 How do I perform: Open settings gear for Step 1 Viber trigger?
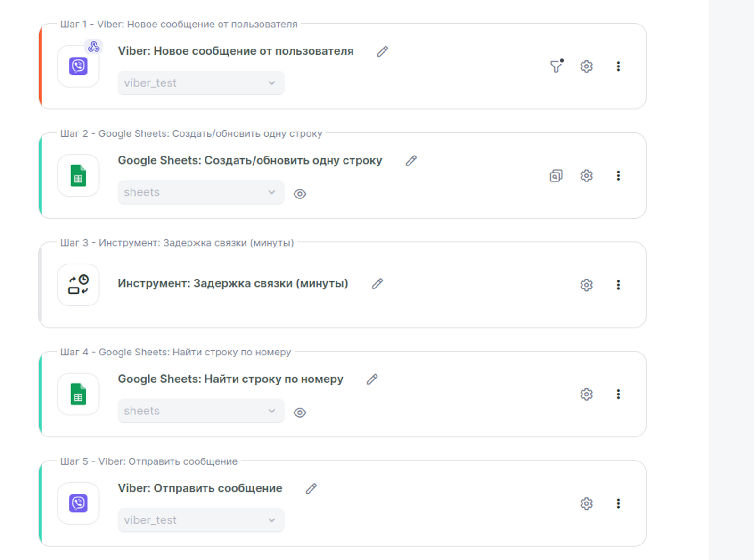coord(586,66)
